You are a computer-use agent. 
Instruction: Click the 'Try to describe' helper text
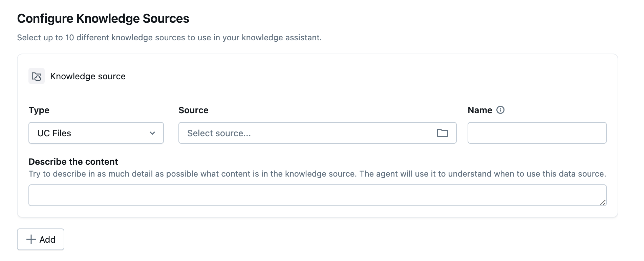coord(317,174)
